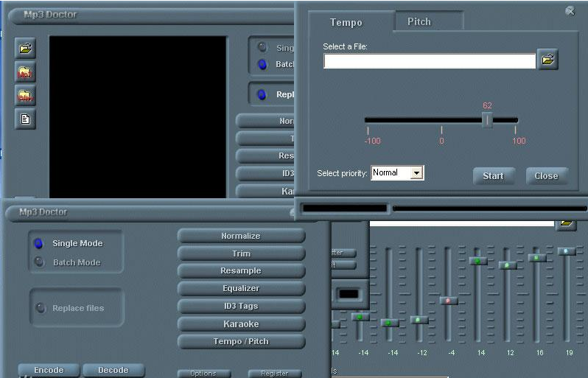Click the Tempo / Pitch button
The image size is (588, 378).
point(241,341)
